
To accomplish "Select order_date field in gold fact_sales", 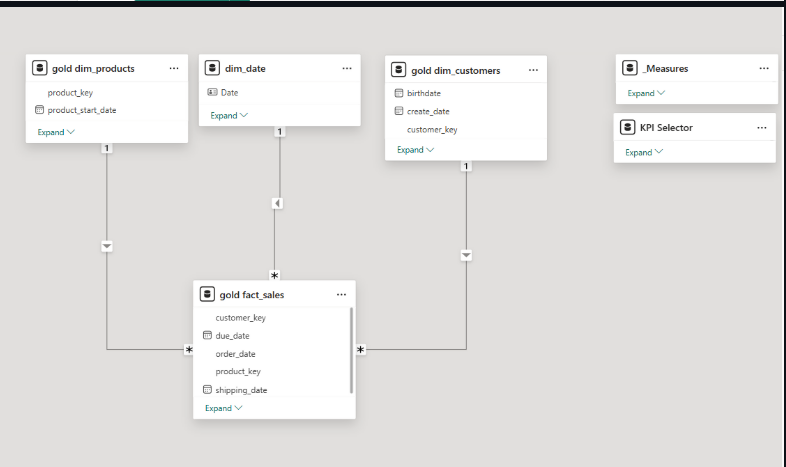I will click(235, 354).
